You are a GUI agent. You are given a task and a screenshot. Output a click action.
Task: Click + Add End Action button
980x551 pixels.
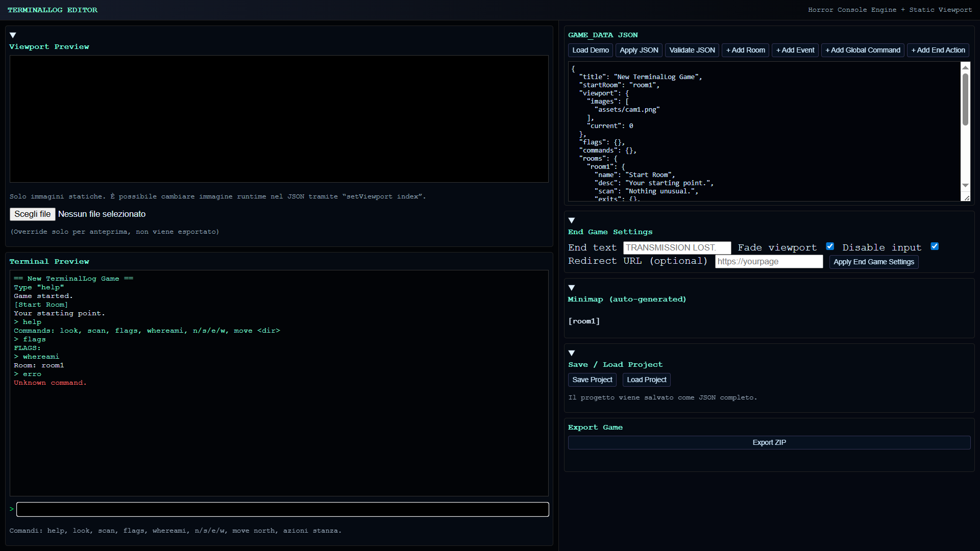(x=938, y=50)
